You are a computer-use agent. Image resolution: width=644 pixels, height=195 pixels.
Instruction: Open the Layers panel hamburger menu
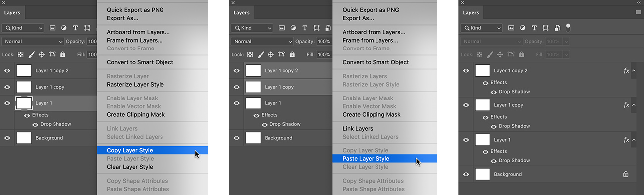tap(638, 13)
